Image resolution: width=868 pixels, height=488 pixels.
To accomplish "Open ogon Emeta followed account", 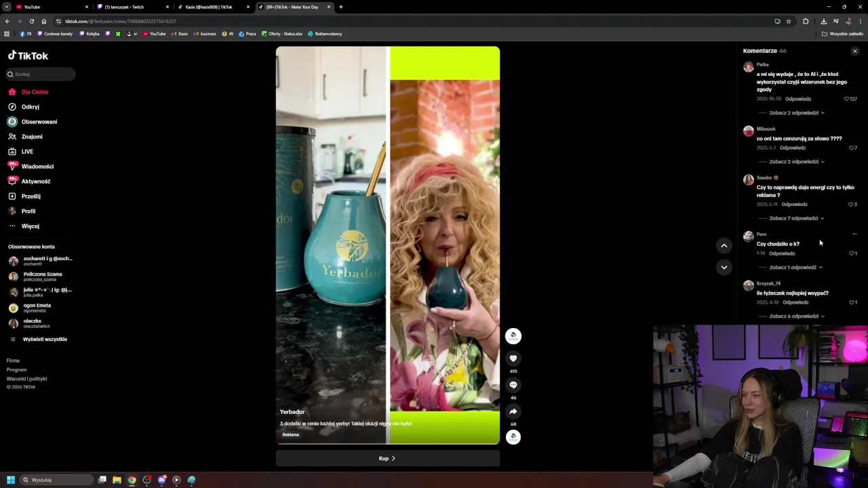I will [41, 307].
